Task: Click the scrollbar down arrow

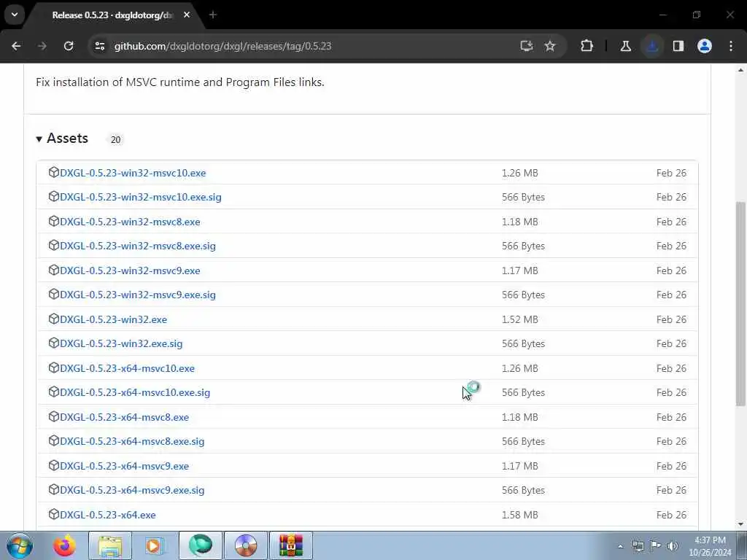Action: point(740,525)
